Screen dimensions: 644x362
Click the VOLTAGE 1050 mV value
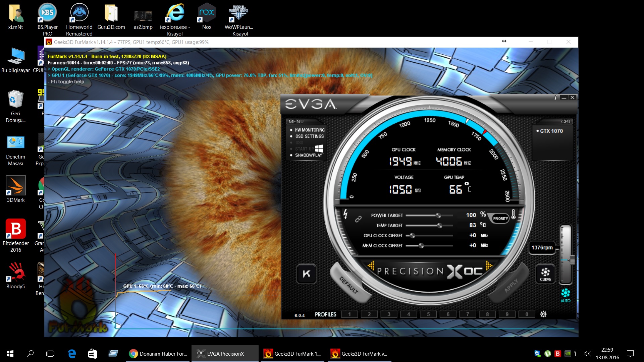(x=405, y=190)
